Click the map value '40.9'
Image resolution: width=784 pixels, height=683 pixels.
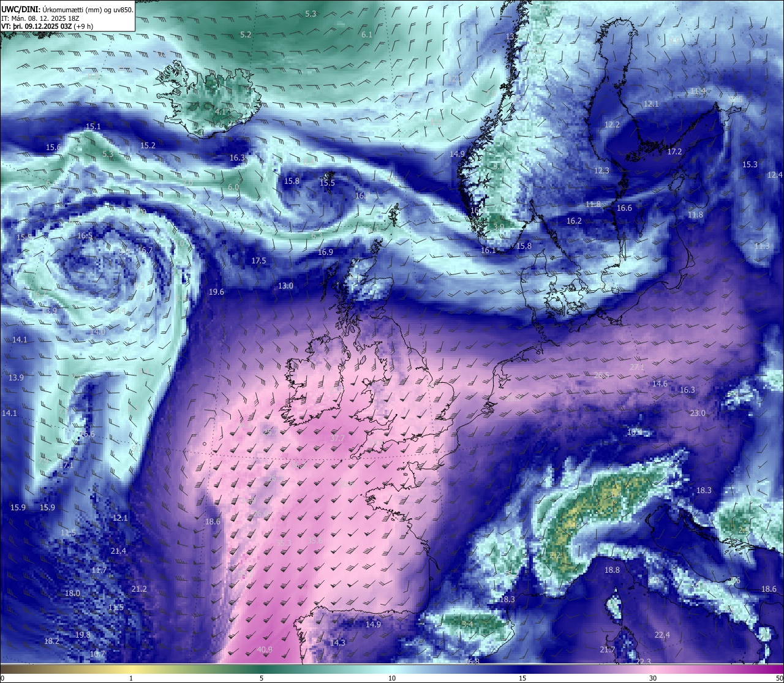265,649
